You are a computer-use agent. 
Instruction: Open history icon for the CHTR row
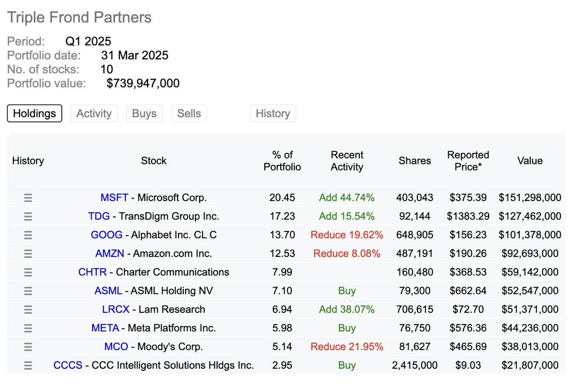click(28, 272)
